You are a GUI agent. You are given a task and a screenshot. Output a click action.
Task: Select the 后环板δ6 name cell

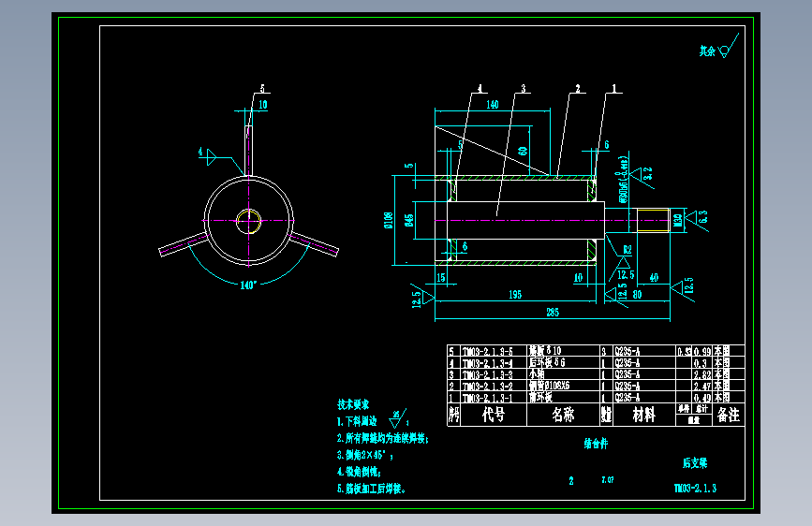(x=547, y=362)
